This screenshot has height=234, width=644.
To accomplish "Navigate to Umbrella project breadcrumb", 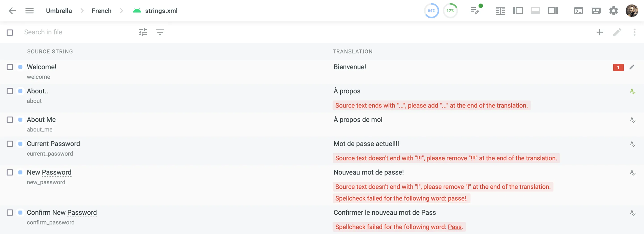I will click(x=59, y=11).
